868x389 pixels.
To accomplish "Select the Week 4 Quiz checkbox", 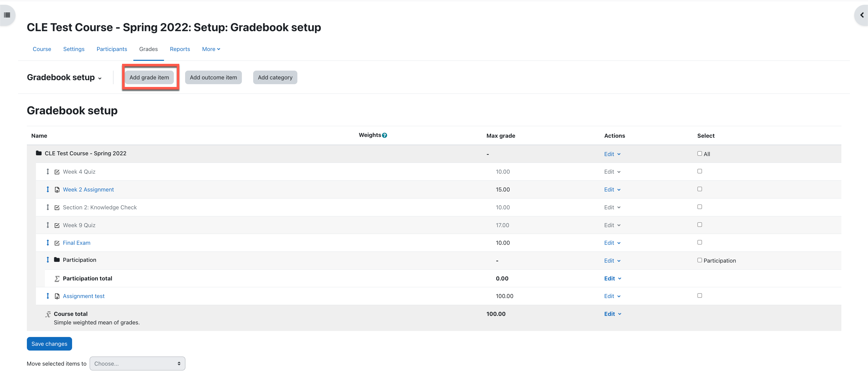I will (700, 171).
